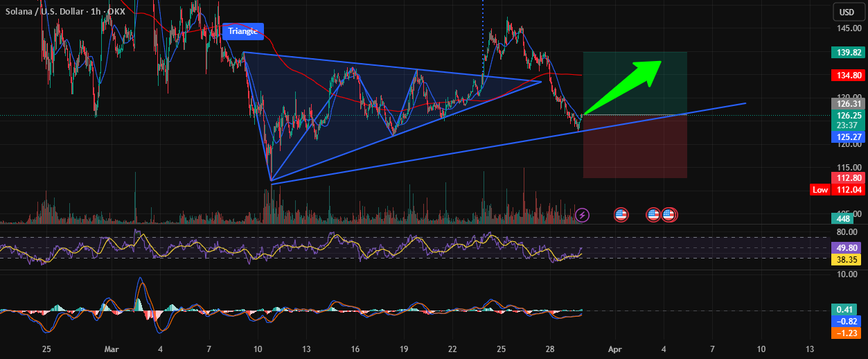Select the green 139.82 take-profit price label

[x=848, y=52]
